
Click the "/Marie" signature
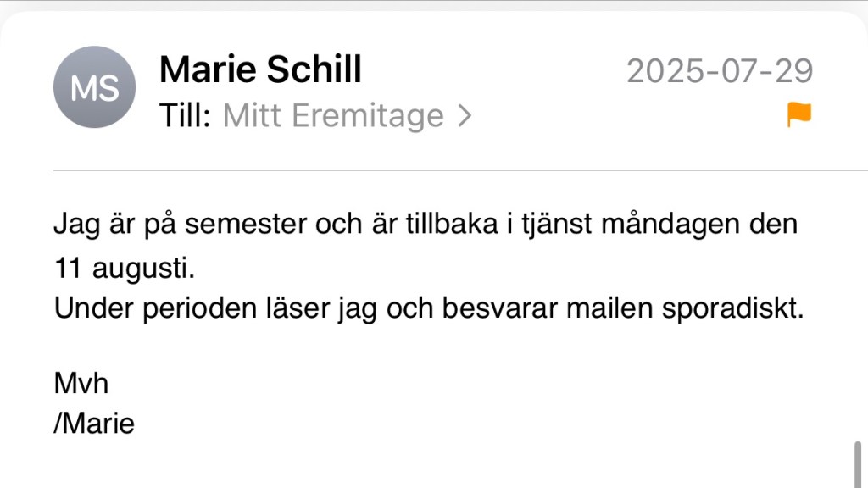click(94, 422)
